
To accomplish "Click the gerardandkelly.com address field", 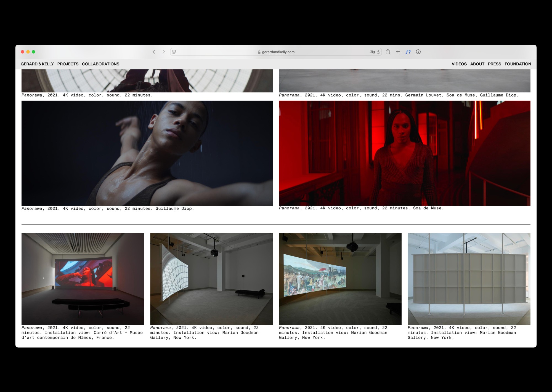I will tap(276, 52).
